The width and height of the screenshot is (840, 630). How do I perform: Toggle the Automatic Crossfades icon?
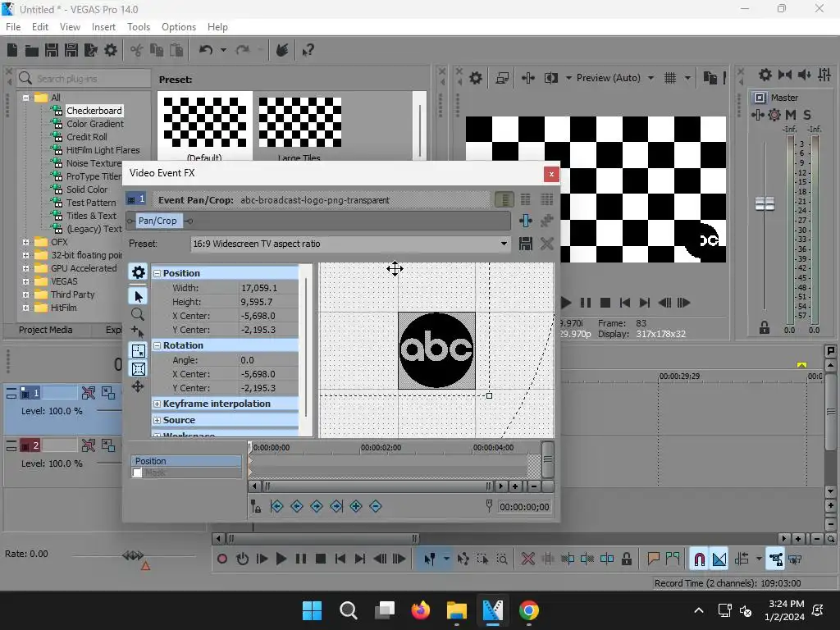click(x=719, y=559)
